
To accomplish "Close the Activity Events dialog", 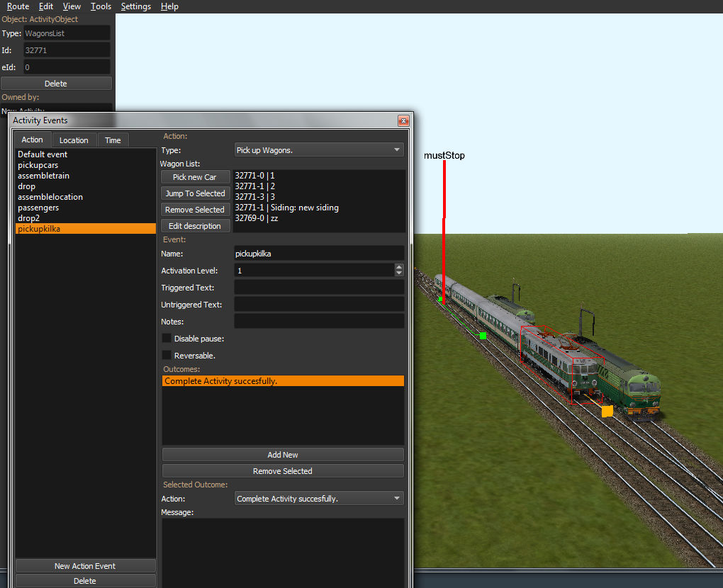I will pos(403,120).
